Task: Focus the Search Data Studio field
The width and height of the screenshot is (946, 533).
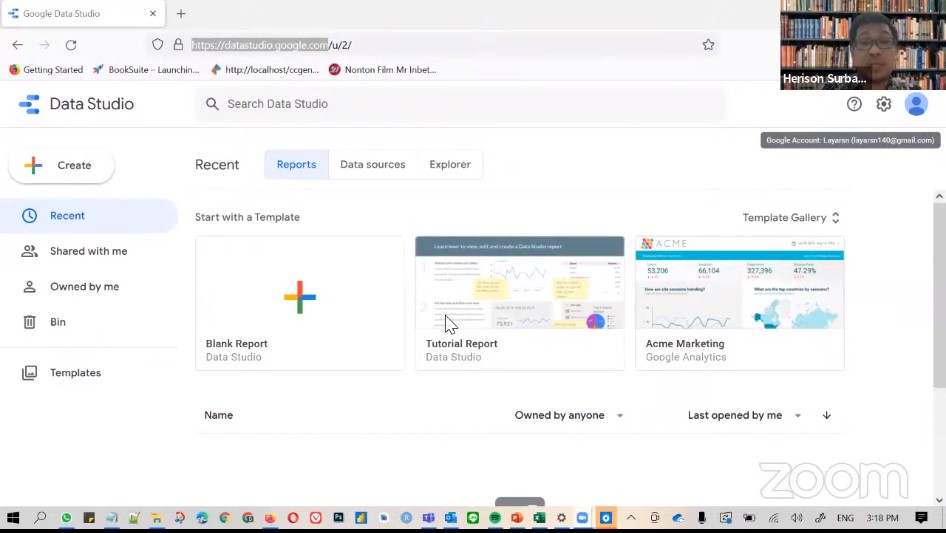Action: pyautogui.click(x=461, y=104)
